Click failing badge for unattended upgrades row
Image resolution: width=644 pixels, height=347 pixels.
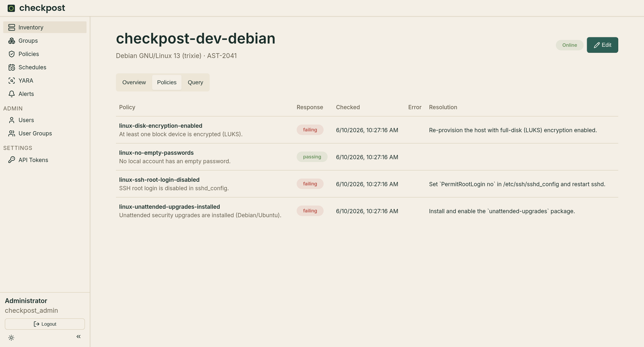[x=310, y=211]
